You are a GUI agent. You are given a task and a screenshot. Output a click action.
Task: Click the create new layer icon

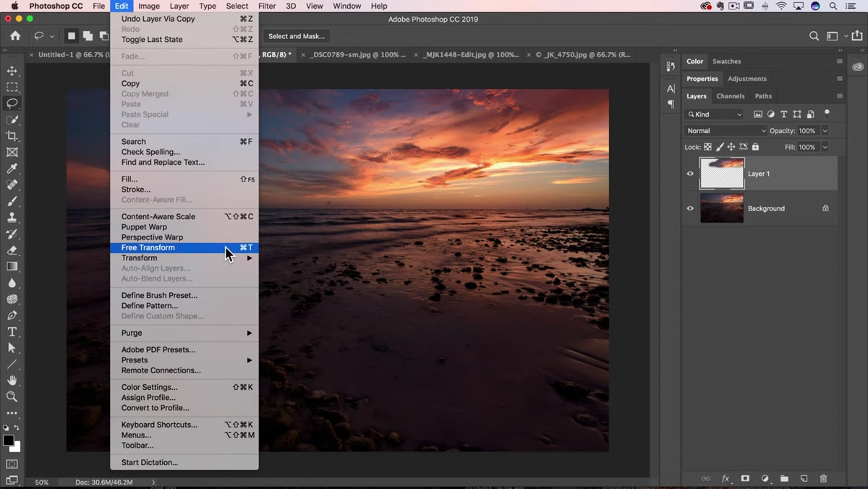(x=804, y=478)
